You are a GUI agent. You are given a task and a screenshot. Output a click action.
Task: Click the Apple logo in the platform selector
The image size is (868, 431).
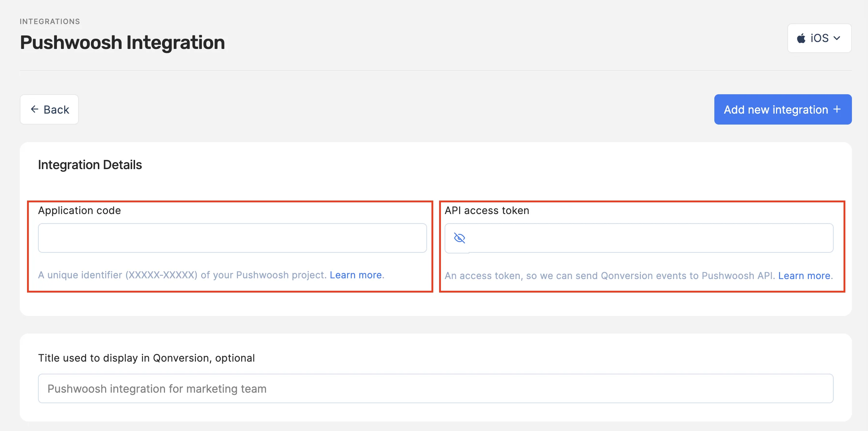pos(802,38)
